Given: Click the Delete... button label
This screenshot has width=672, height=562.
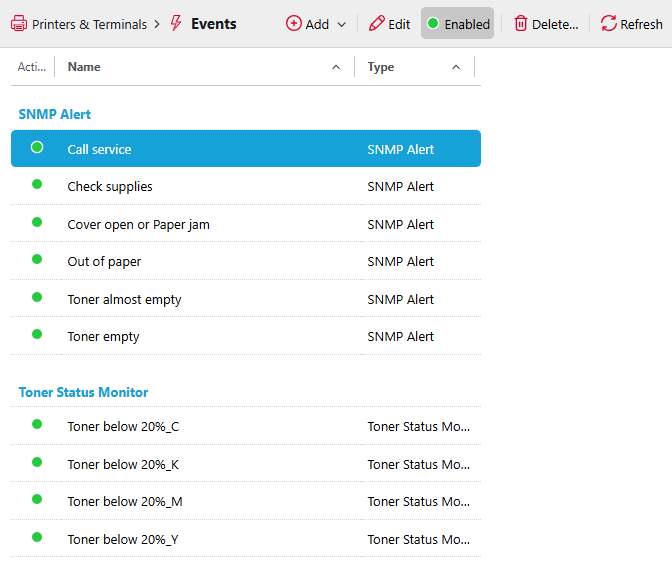Looking at the screenshot, I should (x=555, y=24).
